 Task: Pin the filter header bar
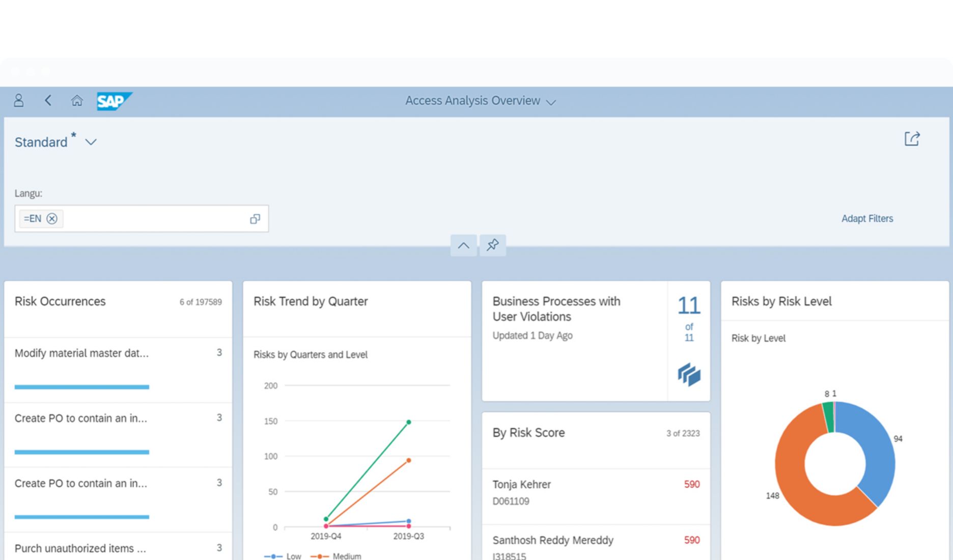(x=492, y=245)
